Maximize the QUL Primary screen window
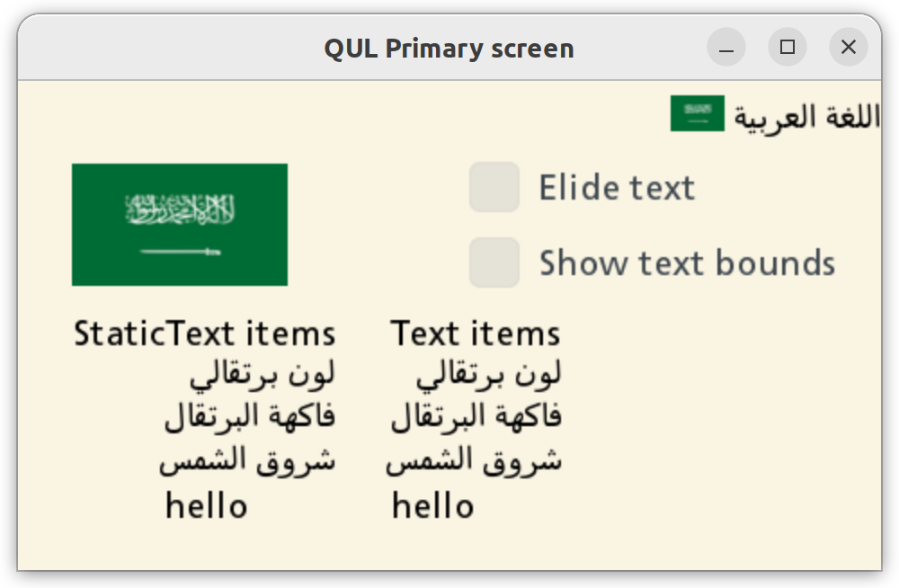Image resolution: width=899 pixels, height=588 pixels. 788,48
